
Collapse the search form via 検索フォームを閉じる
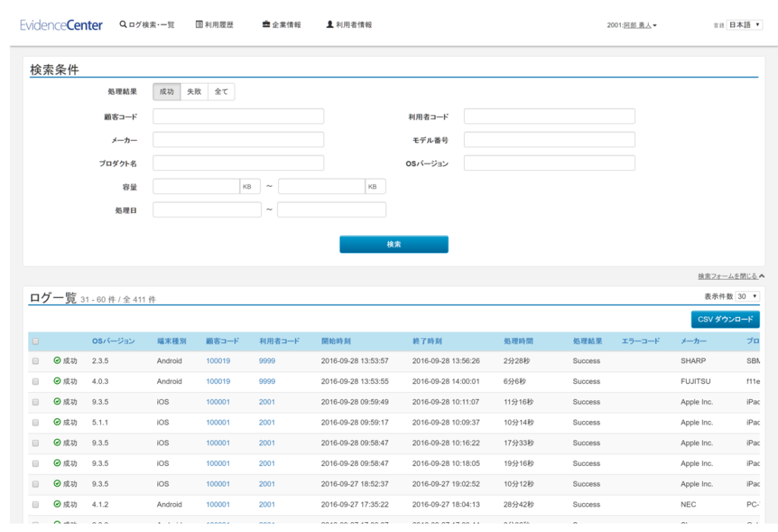point(731,276)
